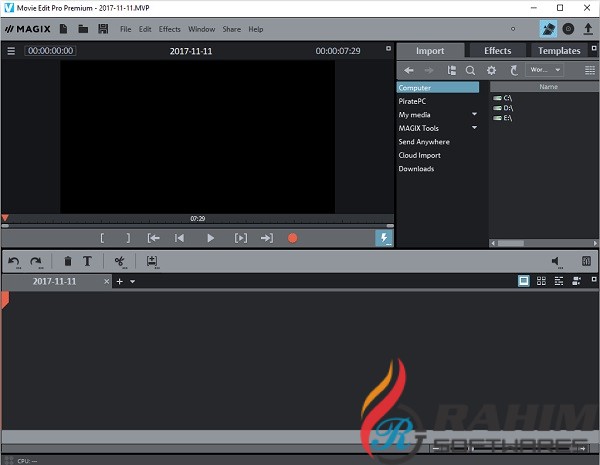Click the Finish movie upload arrow icon

point(588,29)
